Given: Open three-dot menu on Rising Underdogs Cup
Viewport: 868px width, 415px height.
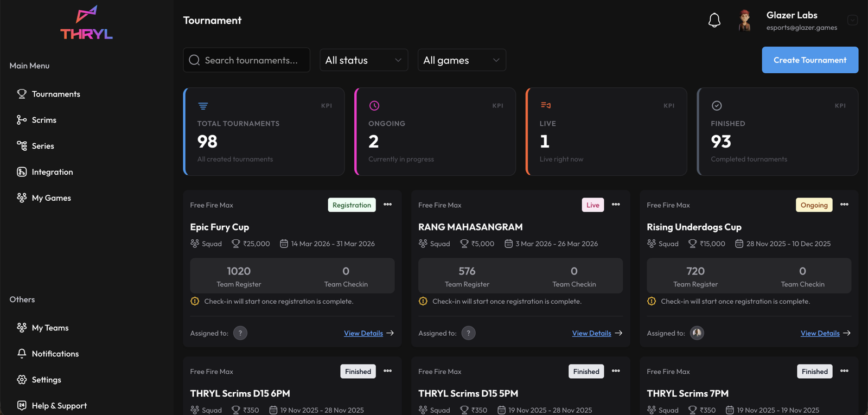Looking at the screenshot, I should coord(844,205).
